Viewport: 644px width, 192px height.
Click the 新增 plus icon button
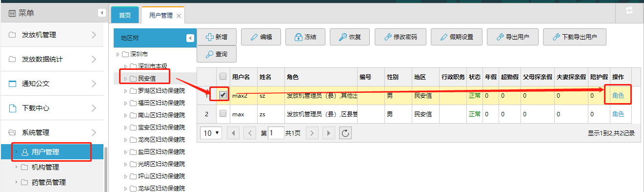pos(217,37)
